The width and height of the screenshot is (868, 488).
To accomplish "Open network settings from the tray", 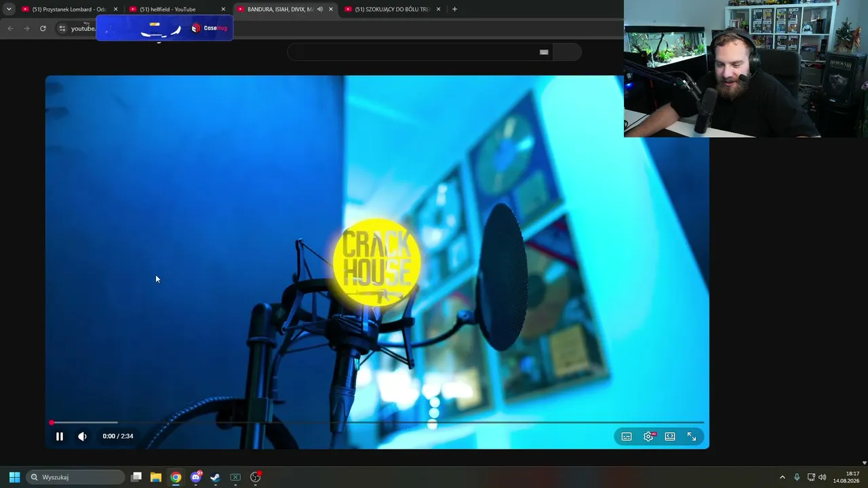I will point(811,477).
